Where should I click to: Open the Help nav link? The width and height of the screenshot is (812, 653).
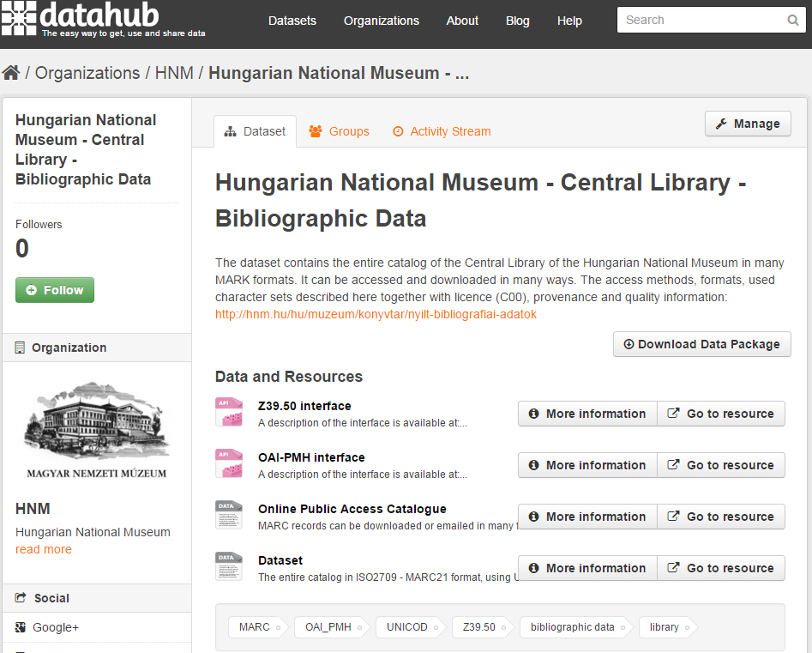[569, 21]
